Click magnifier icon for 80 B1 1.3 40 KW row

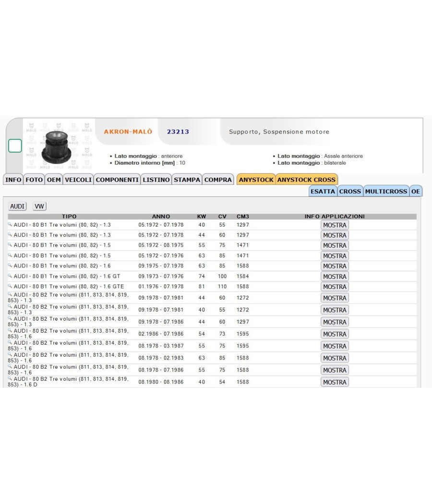[x=10, y=224]
